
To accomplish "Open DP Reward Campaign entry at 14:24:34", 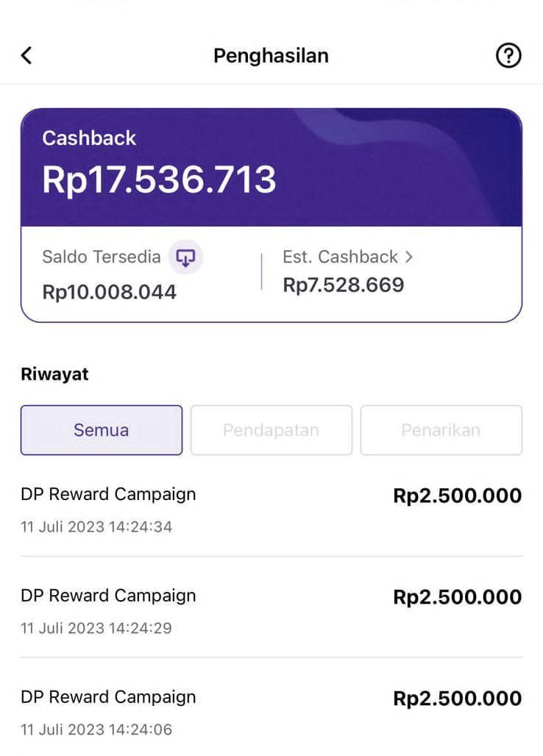I will [x=271, y=510].
